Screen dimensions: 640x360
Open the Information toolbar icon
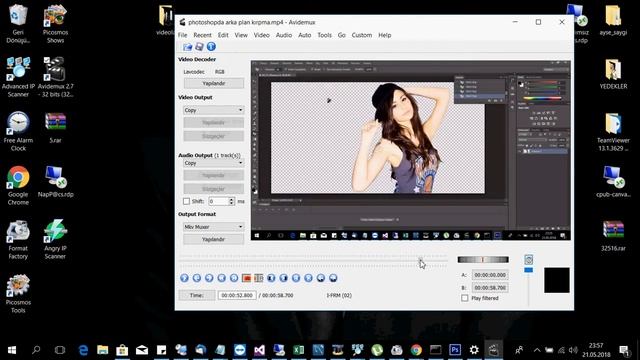click(x=211, y=47)
